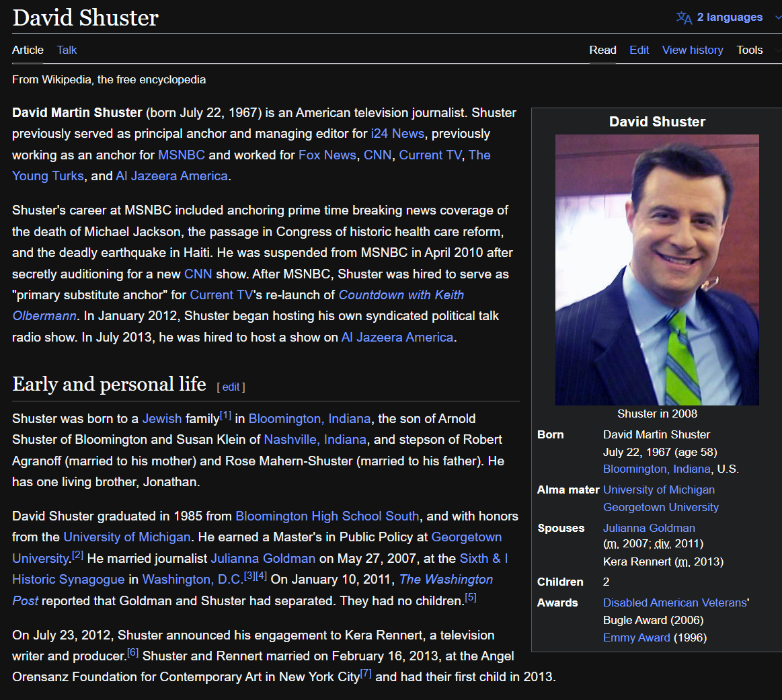This screenshot has height=700, width=782.
Task: Follow the Washington, D.C. link
Action: pyautogui.click(x=193, y=580)
